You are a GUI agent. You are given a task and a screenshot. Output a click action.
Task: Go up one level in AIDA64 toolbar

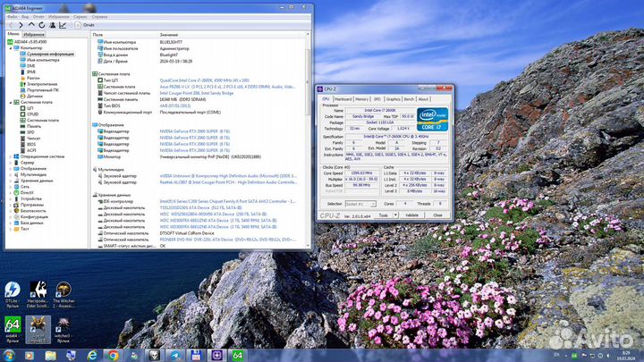click(31, 25)
